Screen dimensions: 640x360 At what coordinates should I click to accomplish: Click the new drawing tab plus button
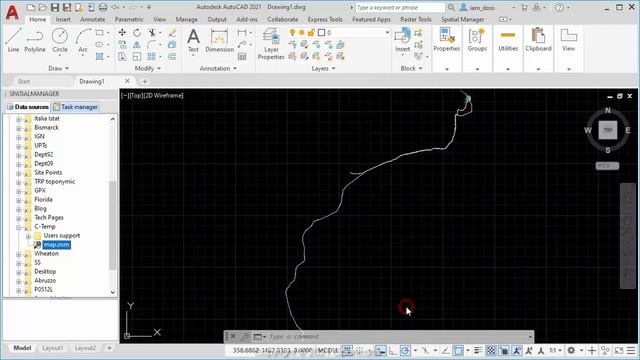(x=144, y=81)
